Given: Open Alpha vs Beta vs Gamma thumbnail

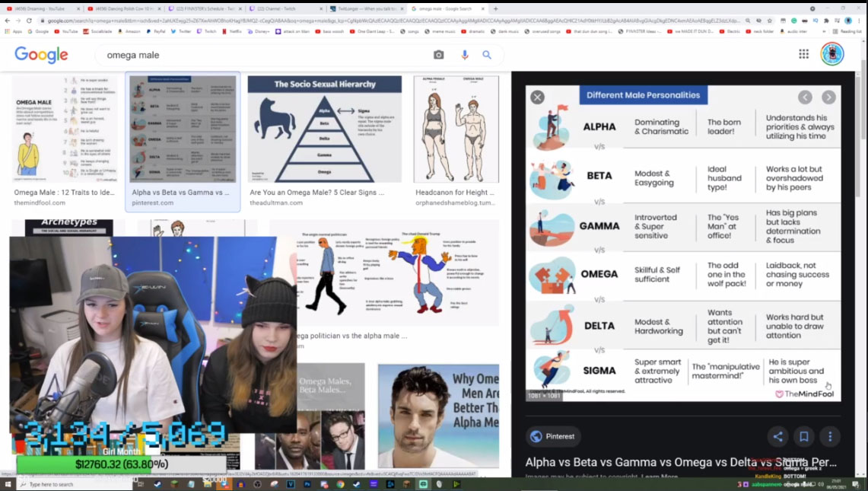Looking at the screenshot, I should pyautogui.click(x=183, y=129).
